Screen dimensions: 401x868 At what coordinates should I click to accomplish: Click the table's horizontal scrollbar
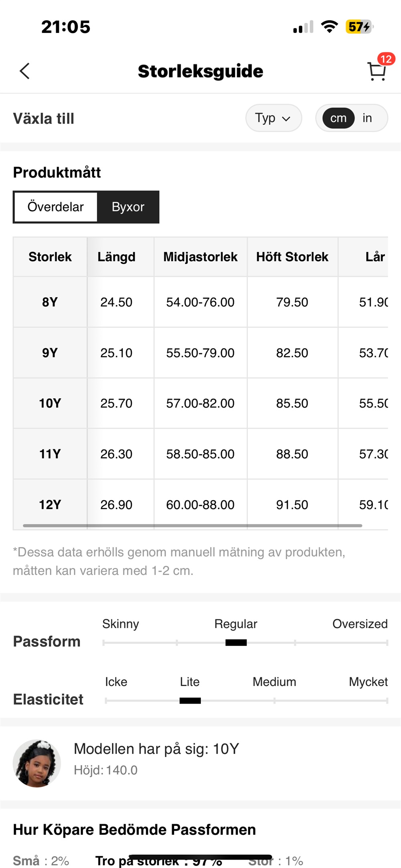[192, 525]
